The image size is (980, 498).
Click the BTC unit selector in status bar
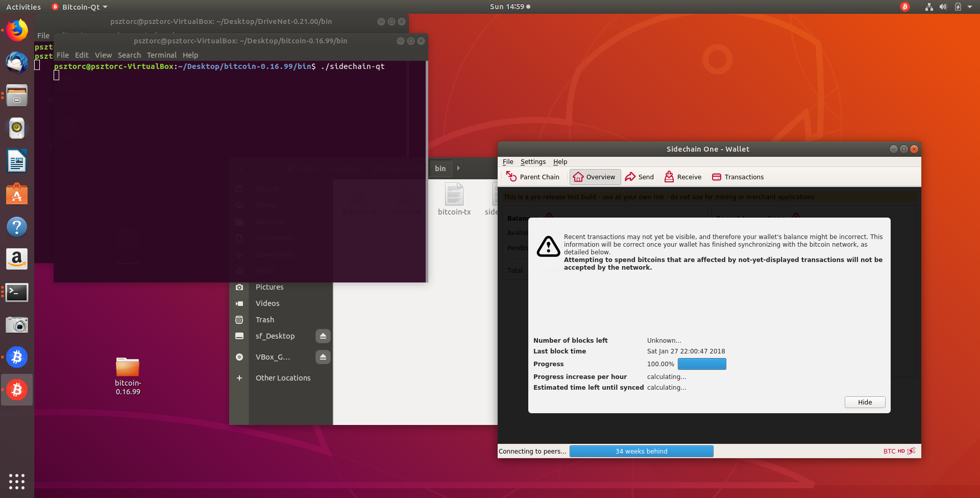coord(889,451)
